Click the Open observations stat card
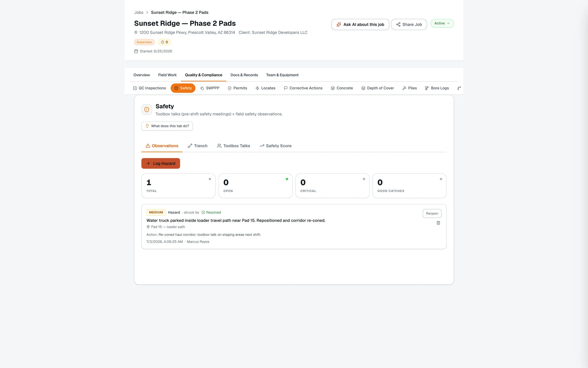The image size is (588, 368). point(255,186)
